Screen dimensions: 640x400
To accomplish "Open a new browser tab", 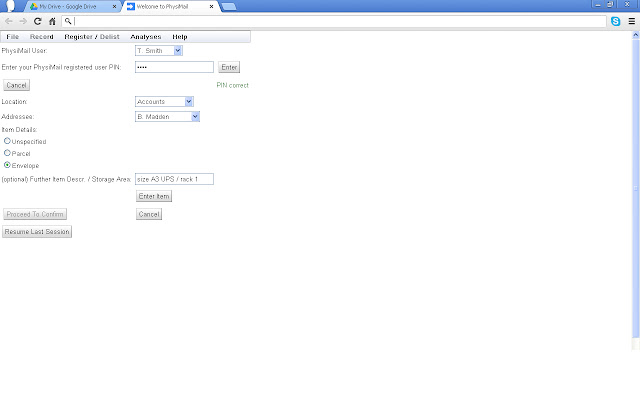I will tap(229, 7).
